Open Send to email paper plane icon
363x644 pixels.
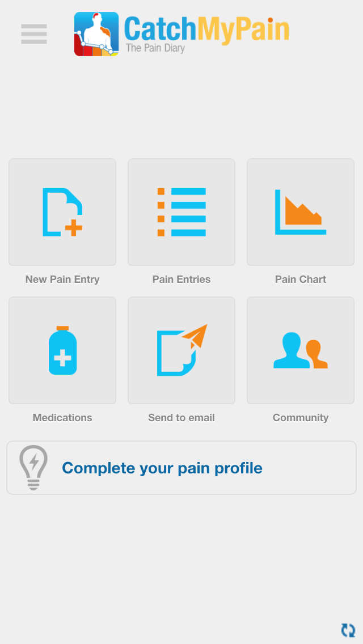pyautogui.click(x=181, y=350)
